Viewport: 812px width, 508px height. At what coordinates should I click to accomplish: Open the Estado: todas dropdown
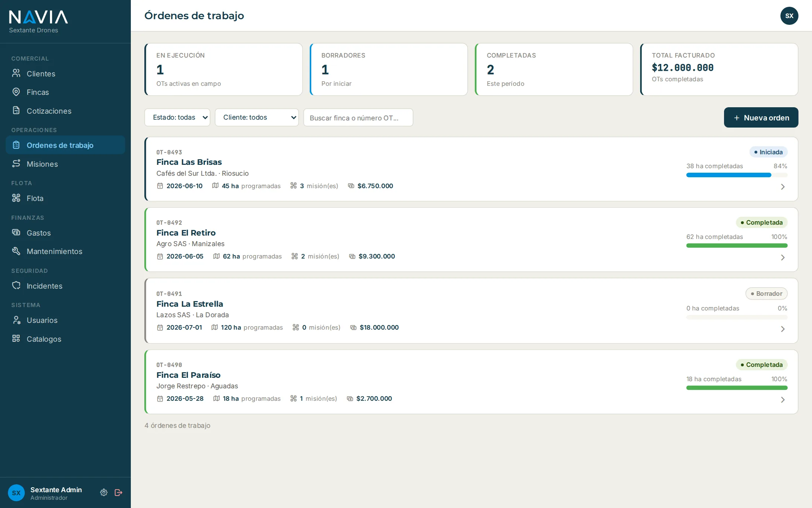(177, 117)
